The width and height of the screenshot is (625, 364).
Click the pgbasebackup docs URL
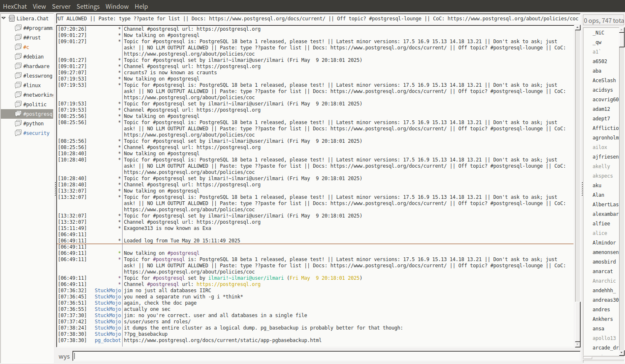222,340
